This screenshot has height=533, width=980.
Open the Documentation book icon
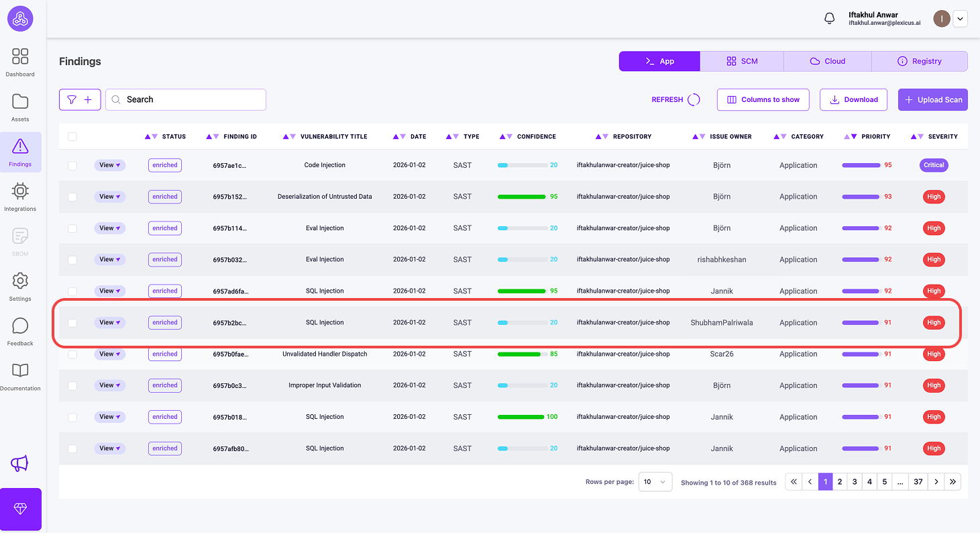pyautogui.click(x=20, y=371)
